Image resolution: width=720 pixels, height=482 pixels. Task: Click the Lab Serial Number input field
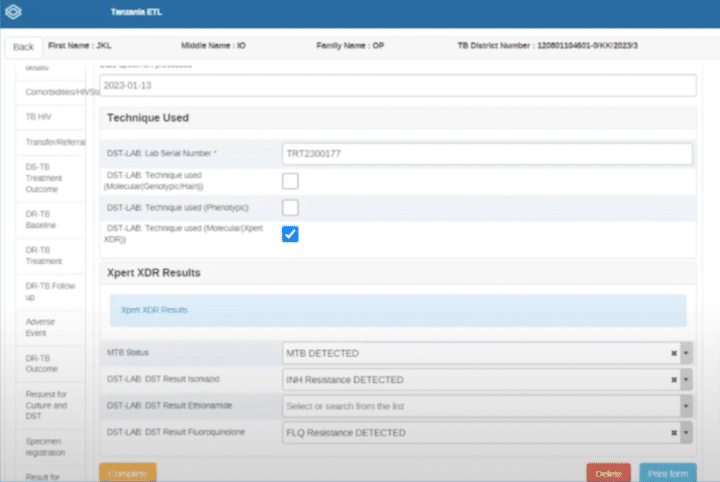pyautogui.click(x=487, y=154)
